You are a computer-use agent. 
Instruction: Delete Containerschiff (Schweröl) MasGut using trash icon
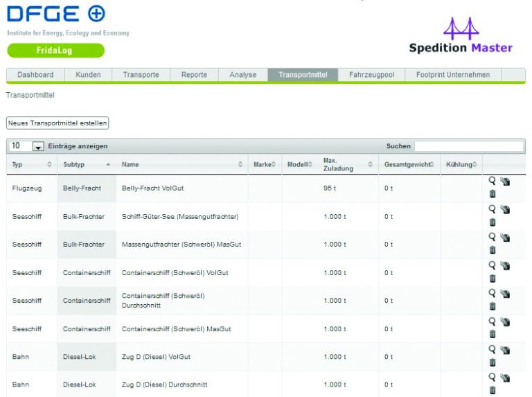click(493, 335)
